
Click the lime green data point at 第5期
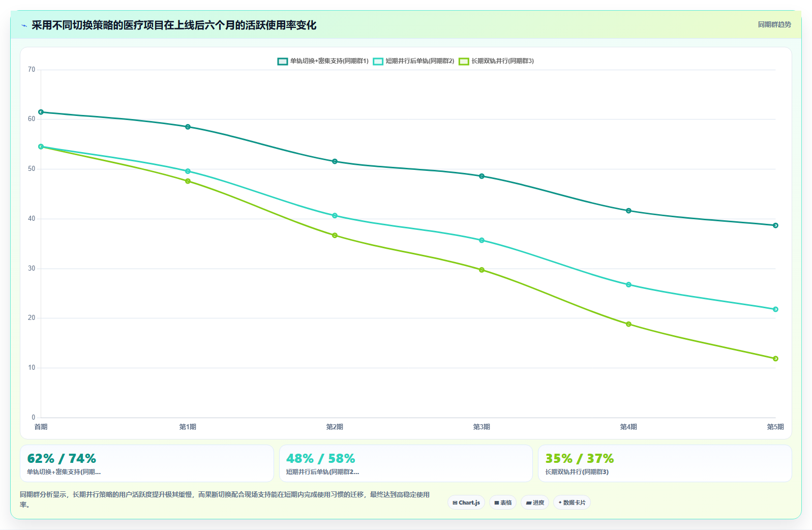coord(775,359)
